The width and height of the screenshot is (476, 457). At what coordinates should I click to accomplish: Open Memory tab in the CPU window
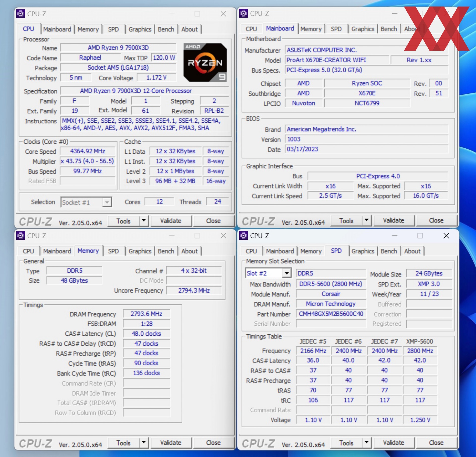(88, 29)
